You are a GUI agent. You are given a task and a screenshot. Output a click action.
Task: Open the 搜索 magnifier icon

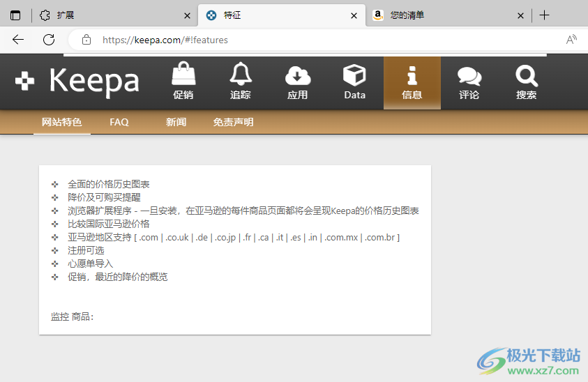point(527,82)
